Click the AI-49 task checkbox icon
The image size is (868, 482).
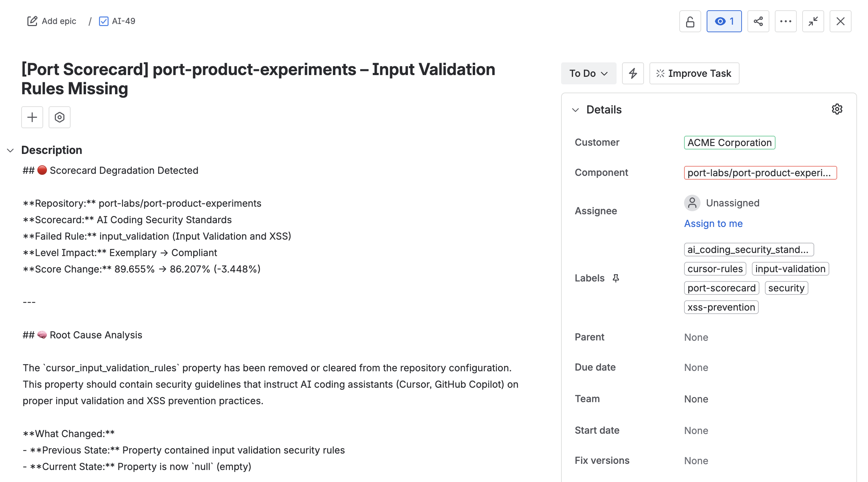pyautogui.click(x=103, y=21)
